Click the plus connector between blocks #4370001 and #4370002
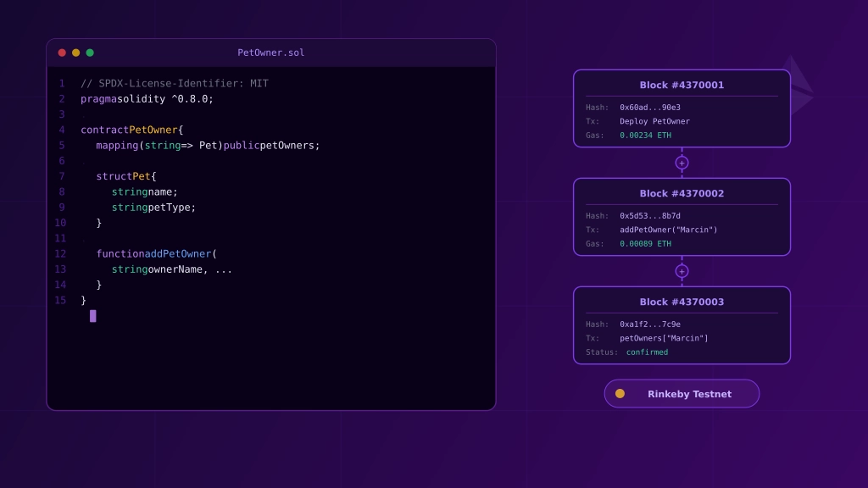This screenshot has height=488, width=868. [682, 163]
